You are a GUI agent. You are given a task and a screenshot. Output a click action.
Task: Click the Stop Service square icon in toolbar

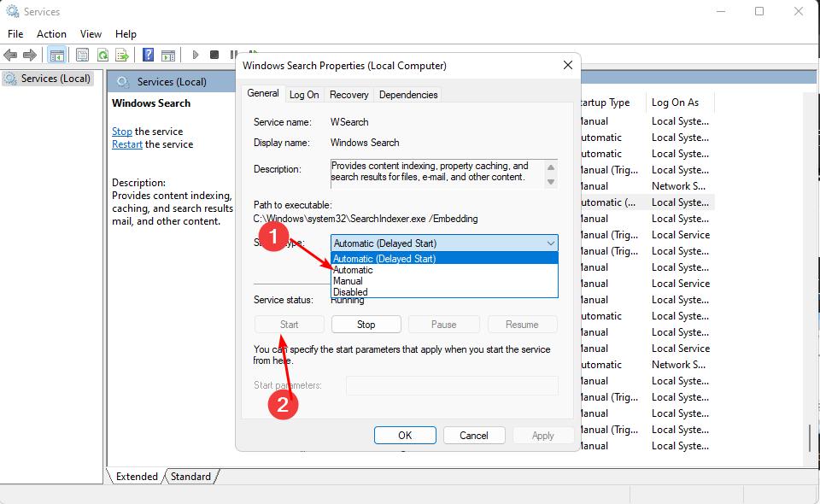coord(214,55)
